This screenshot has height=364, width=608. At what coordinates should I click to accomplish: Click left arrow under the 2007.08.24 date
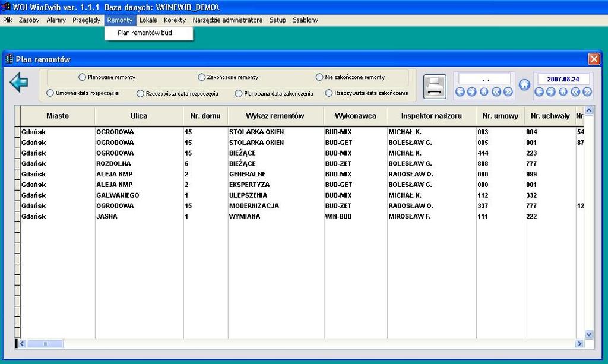(x=539, y=92)
